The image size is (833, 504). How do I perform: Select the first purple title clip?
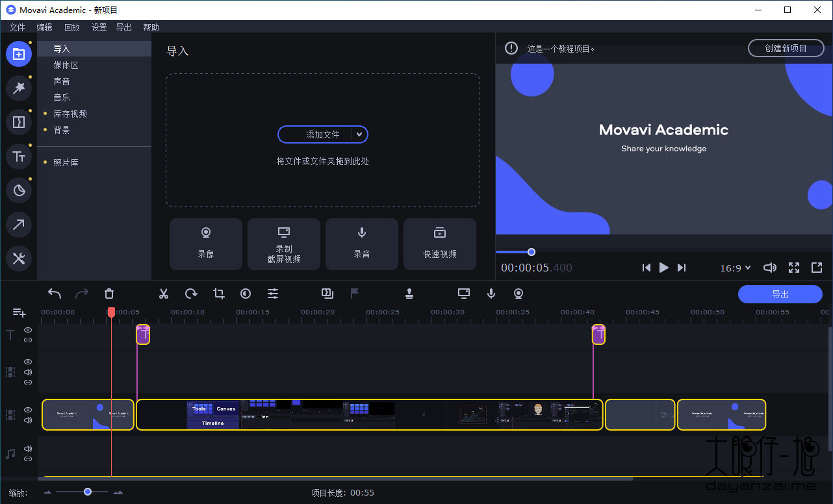coord(143,334)
